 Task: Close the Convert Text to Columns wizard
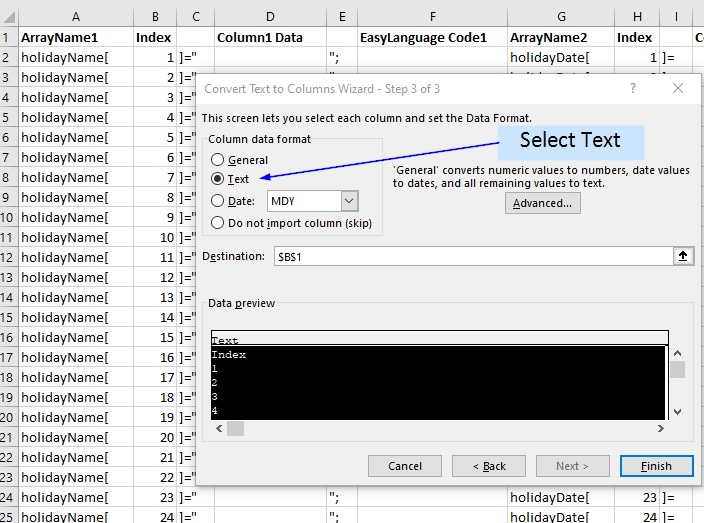678,88
